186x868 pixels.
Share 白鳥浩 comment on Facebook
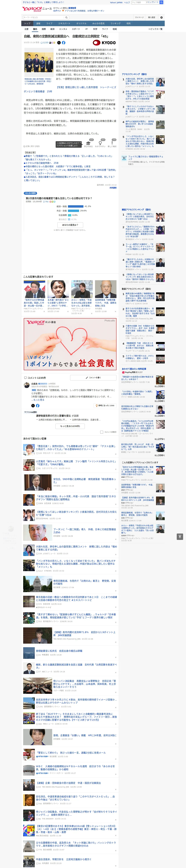coord(38,406)
